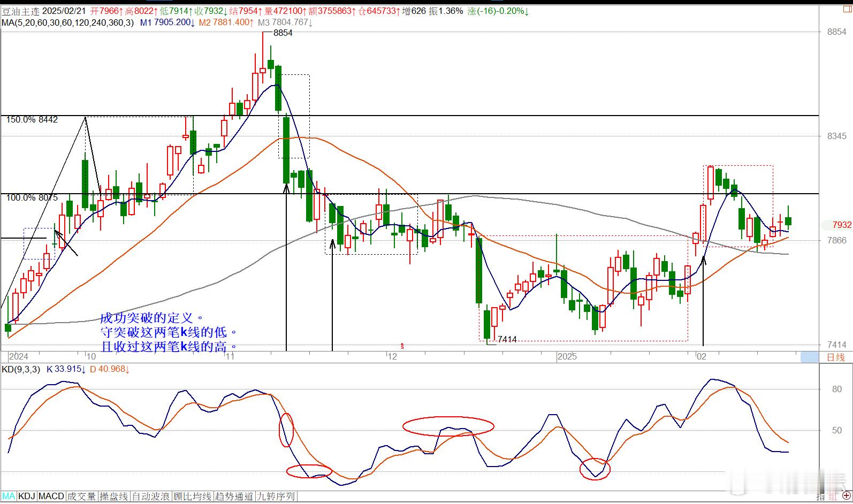Image resolution: width=853 pixels, height=504 pixels.
Task: Click the 结7954 settlement text
Action: pos(245,11)
